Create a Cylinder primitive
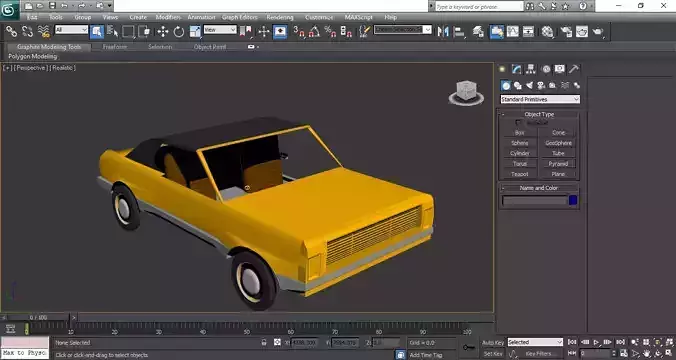This screenshot has width=676, height=360. click(520, 153)
